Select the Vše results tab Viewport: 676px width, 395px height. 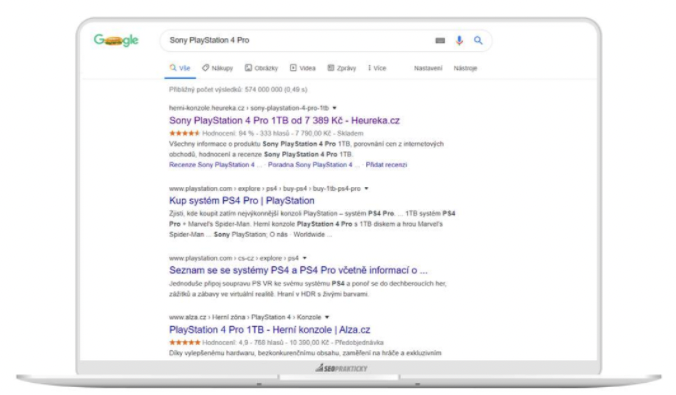180,68
